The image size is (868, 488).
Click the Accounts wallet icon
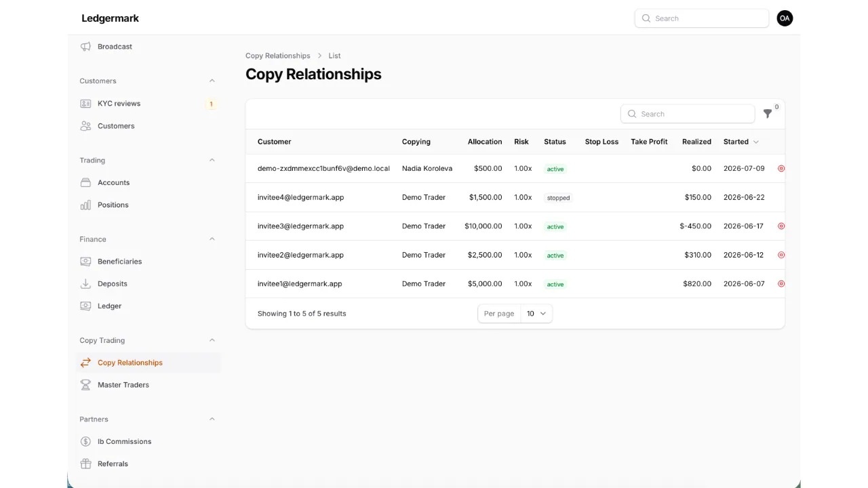click(x=85, y=182)
